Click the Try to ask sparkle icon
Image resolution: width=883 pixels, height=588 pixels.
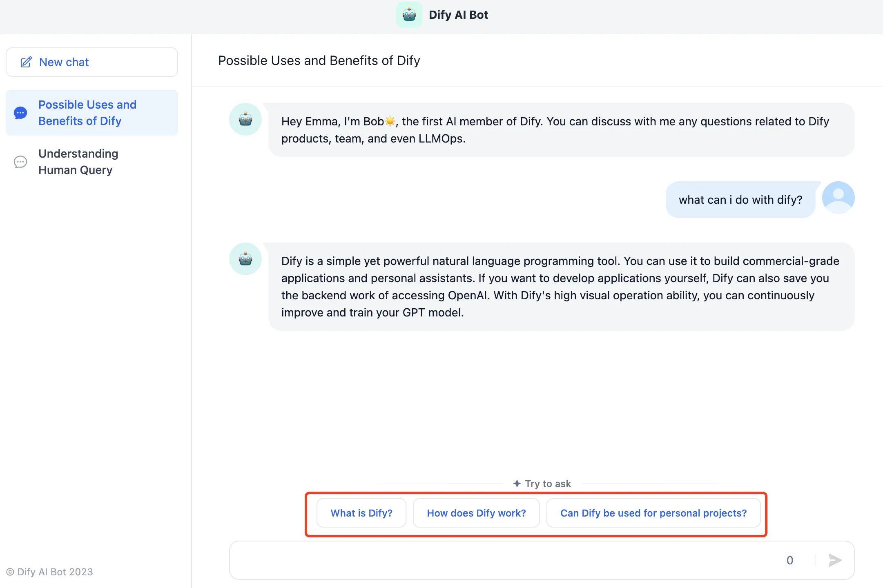[517, 483]
